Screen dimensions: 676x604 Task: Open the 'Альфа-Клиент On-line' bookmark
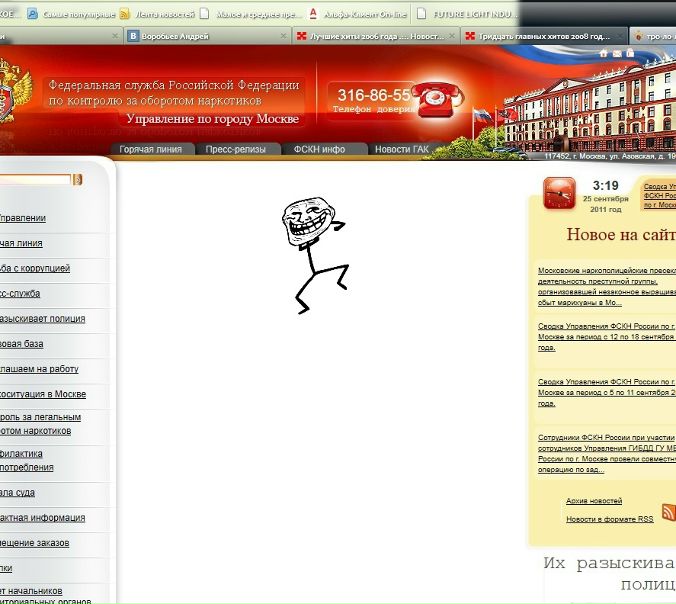pyautogui.click(x=358, y=14)
